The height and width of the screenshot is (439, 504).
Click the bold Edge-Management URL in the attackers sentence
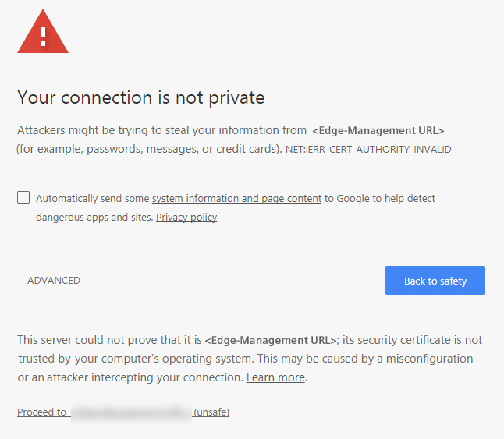tap(378, 131)
